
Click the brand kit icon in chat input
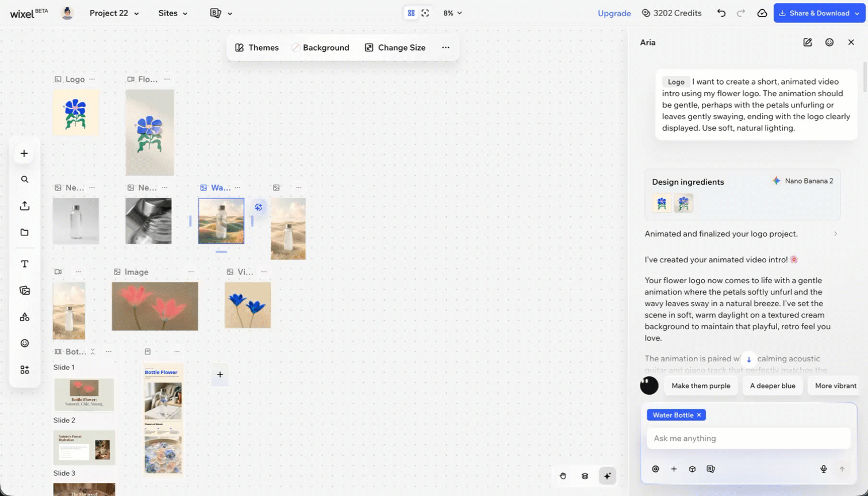[710, 469]
